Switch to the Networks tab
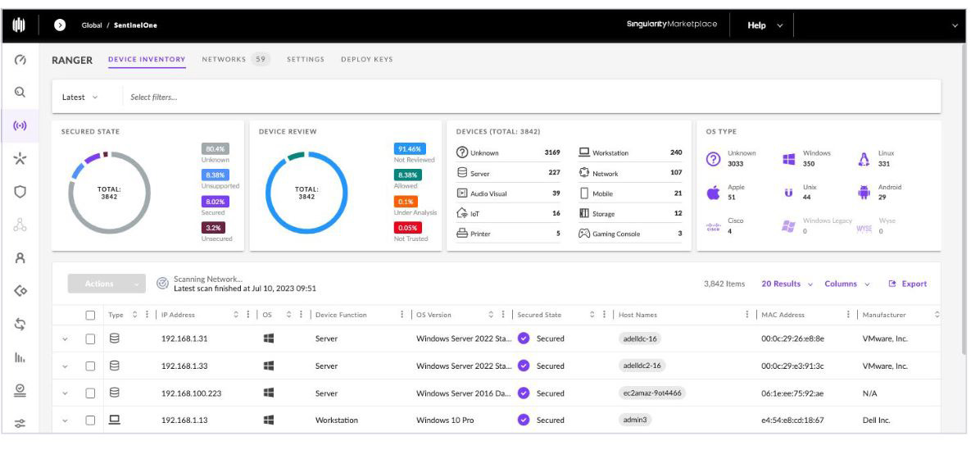980x450 pixels. pyautogui.click(x=235, y=59)
